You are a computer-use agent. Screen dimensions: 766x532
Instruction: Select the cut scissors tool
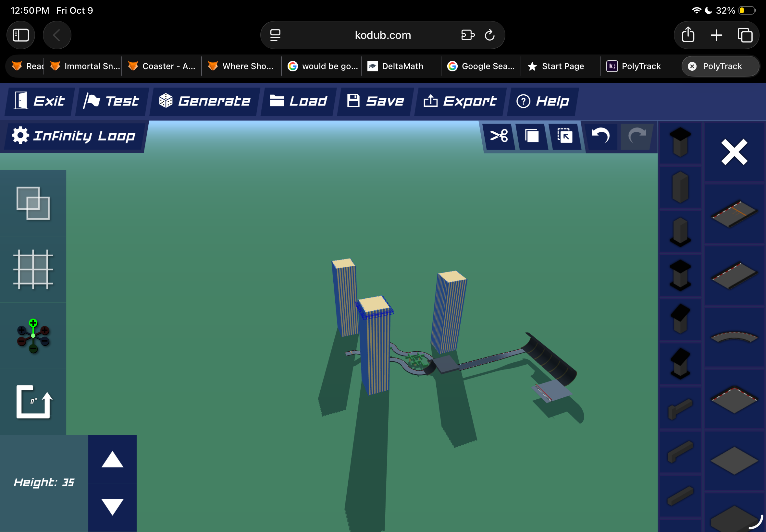(499, 136)
